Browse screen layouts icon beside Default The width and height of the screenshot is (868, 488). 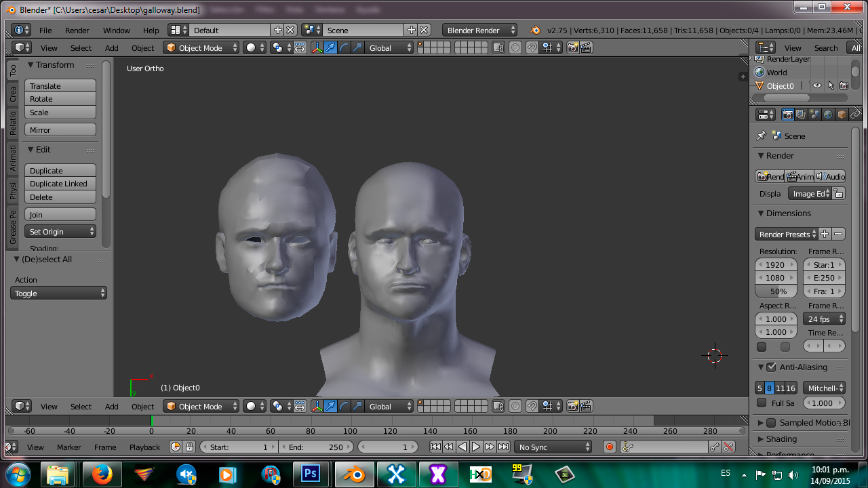pyautogui.click(x=178, y=30)
